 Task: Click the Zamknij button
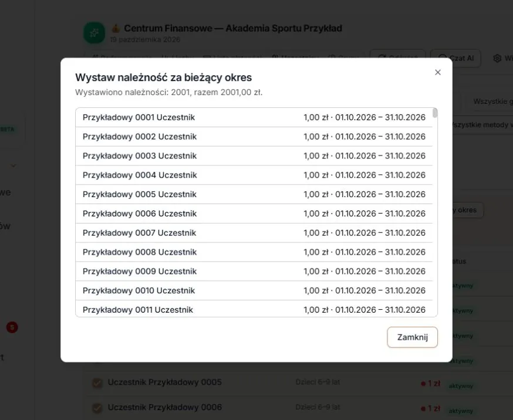click(x=412, y=337)
